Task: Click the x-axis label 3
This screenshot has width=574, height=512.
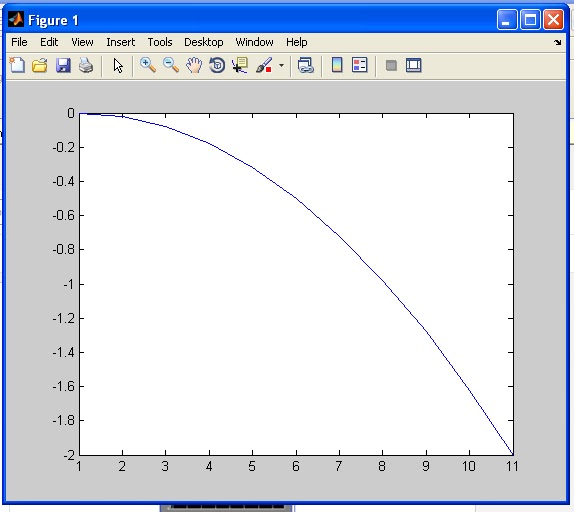Action: point(165,466)
